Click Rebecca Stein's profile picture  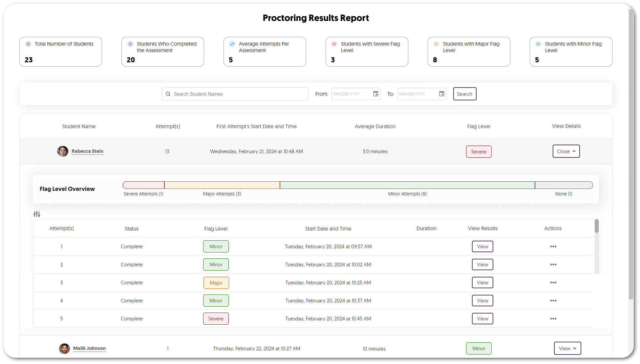click(63, 151)
